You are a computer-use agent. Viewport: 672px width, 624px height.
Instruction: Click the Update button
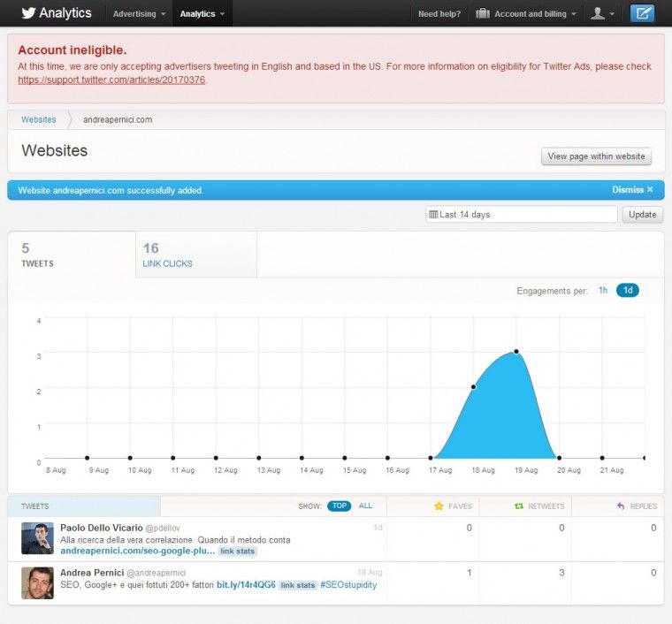pyautogui.click(x=643, y=214)
